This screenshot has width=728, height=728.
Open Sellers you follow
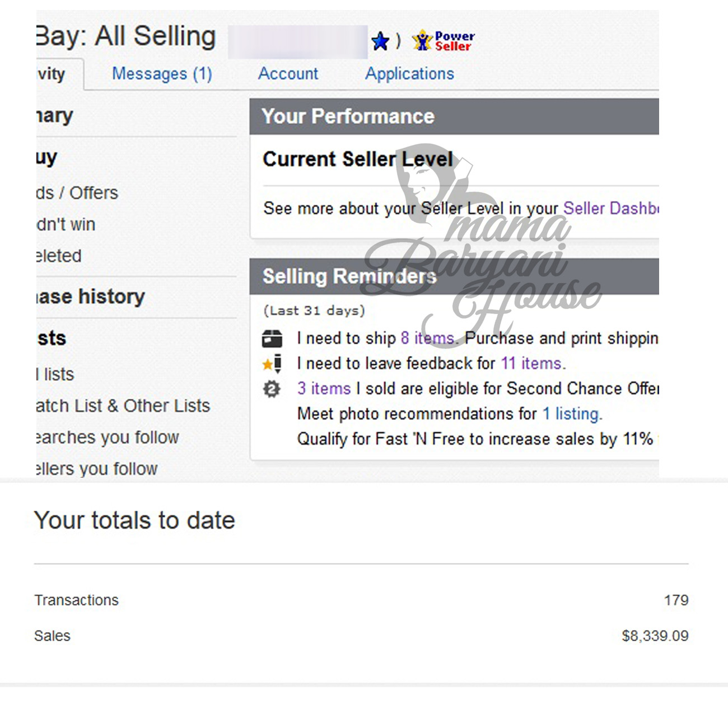coord(96,469)
